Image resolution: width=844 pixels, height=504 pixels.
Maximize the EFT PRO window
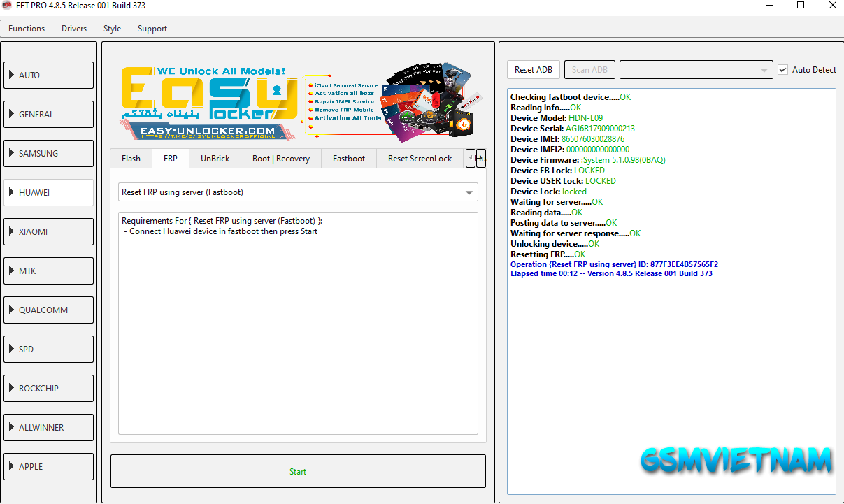tap(800, 6)
